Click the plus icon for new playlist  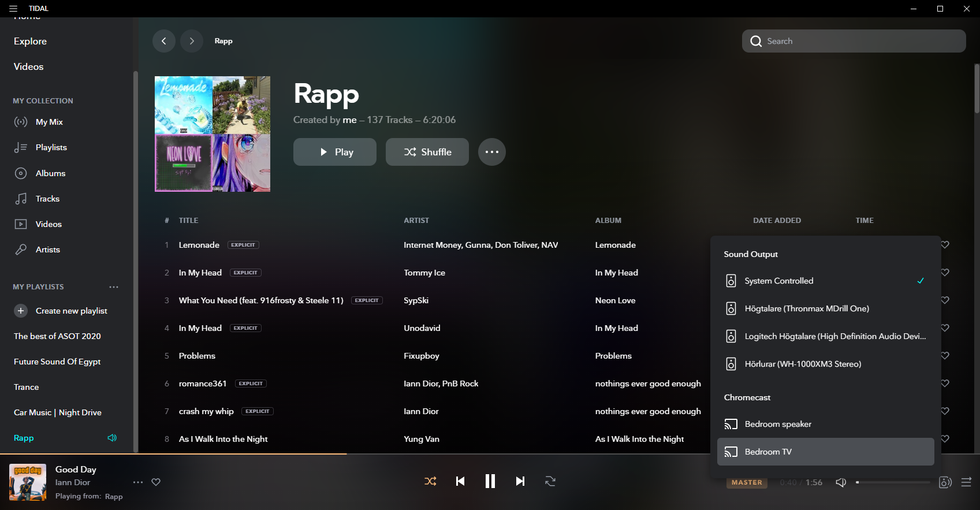coord(21,311)
